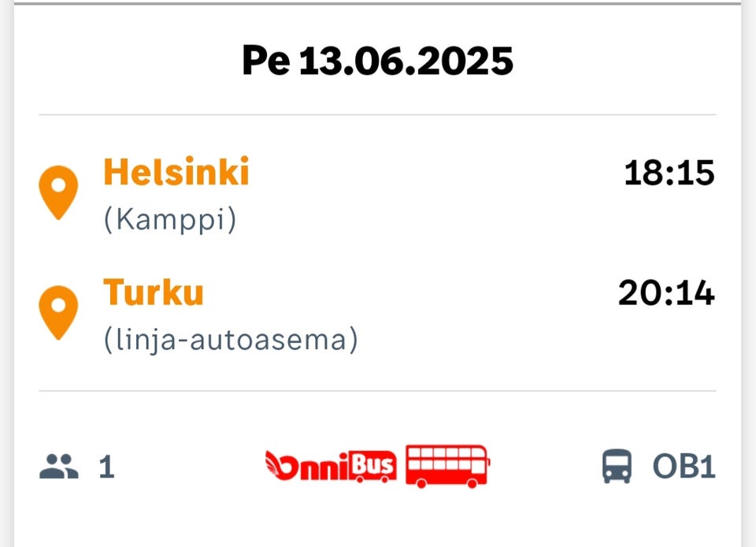Tap the passengers group icon

click(59, 467)
